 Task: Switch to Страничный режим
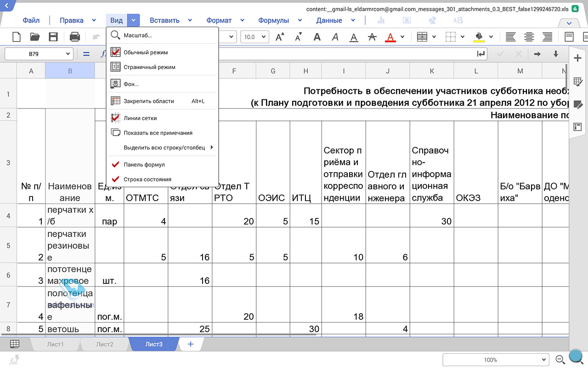point(162,67)
